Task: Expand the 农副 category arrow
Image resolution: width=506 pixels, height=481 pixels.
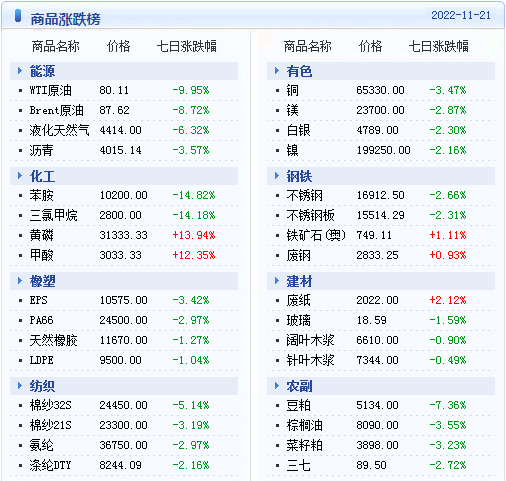Action: 277,386
